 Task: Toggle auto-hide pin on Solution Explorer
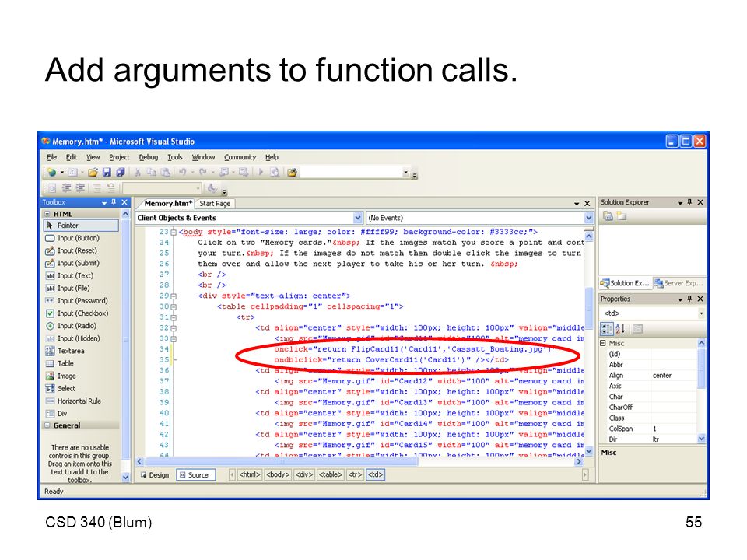689,202
